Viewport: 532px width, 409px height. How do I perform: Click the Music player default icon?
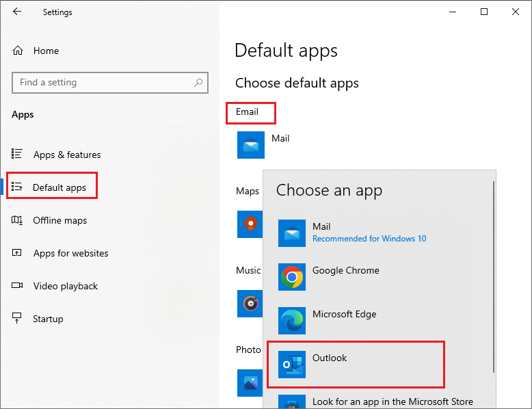coord(250,304)
